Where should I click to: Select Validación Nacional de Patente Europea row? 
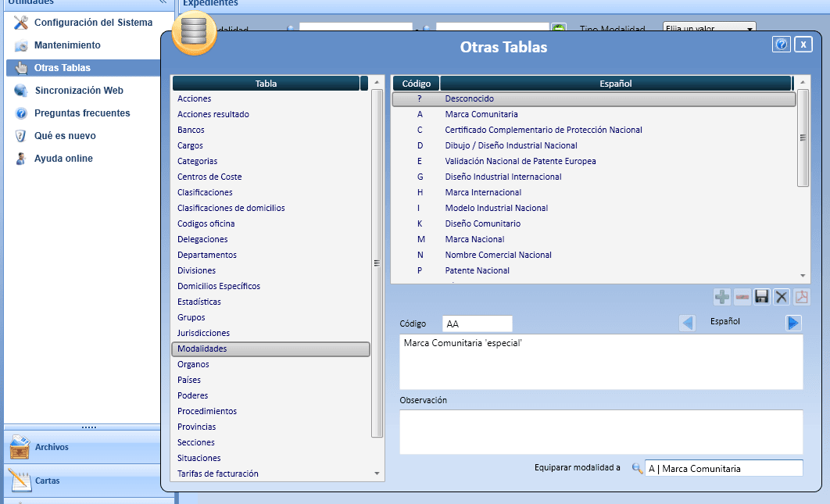tap(594, 162)
